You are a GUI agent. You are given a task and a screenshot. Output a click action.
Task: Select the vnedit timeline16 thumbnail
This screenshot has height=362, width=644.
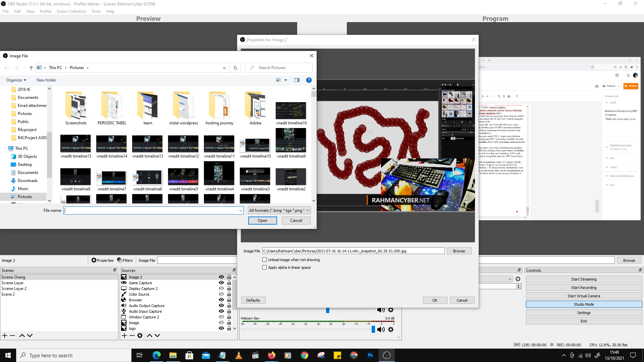coord(291,111)
